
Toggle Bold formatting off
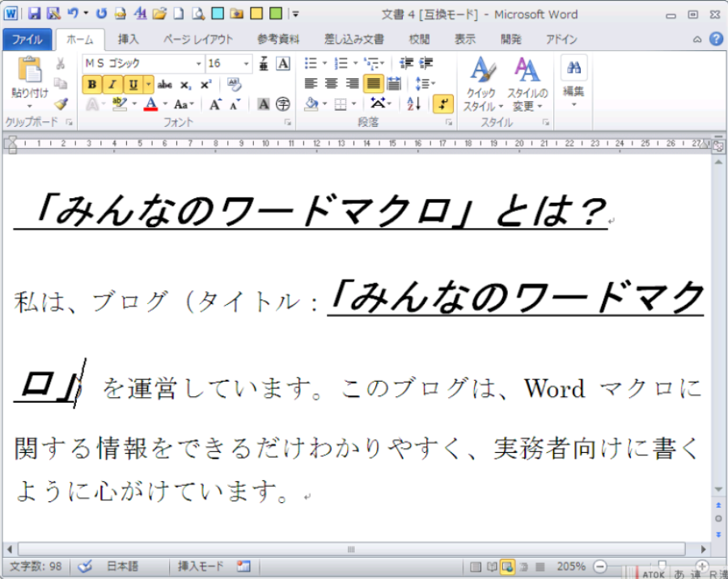point(91,84)
